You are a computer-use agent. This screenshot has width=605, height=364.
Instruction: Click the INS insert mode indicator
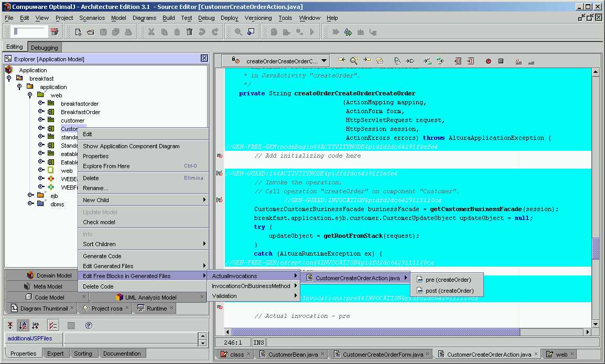click(x=258, y=343)
